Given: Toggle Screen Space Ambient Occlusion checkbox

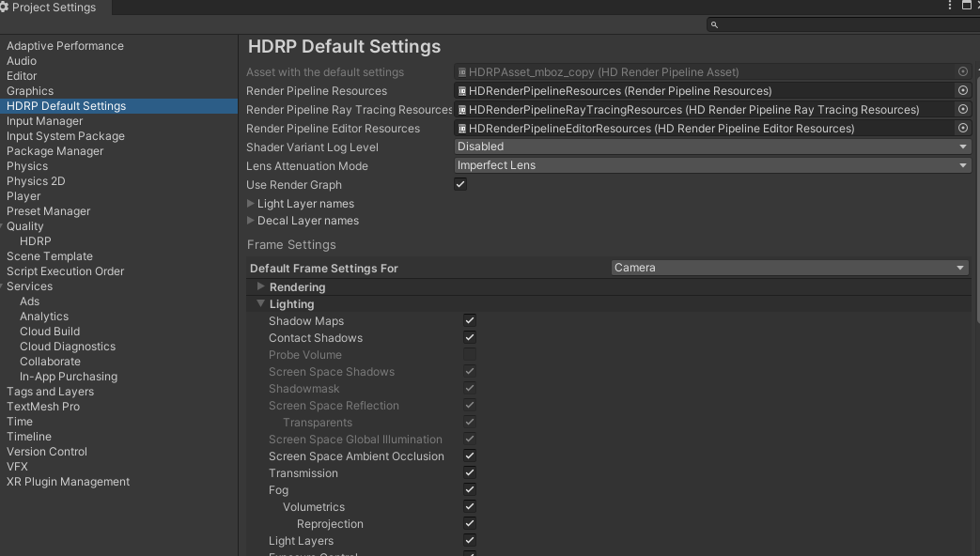Looking at the screenshot, I should click(x=470, y=456).
